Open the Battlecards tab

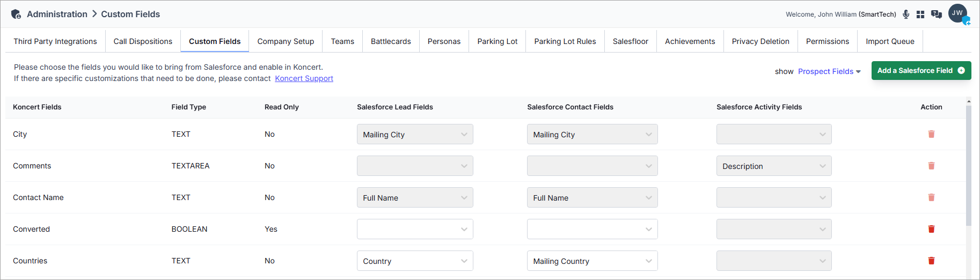(x=391, y=41)
